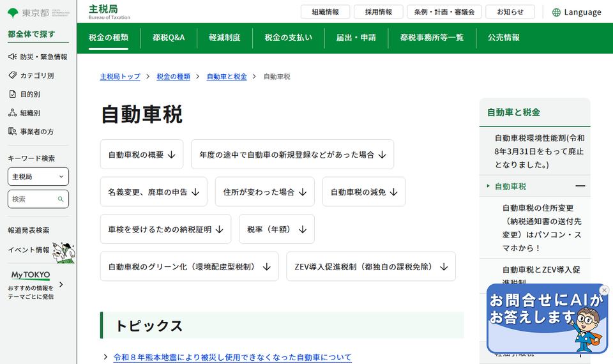Screen dimensions: 613x364
Task: Open the 令和８年熊本地震 topics link
Action: coord(232,357)
